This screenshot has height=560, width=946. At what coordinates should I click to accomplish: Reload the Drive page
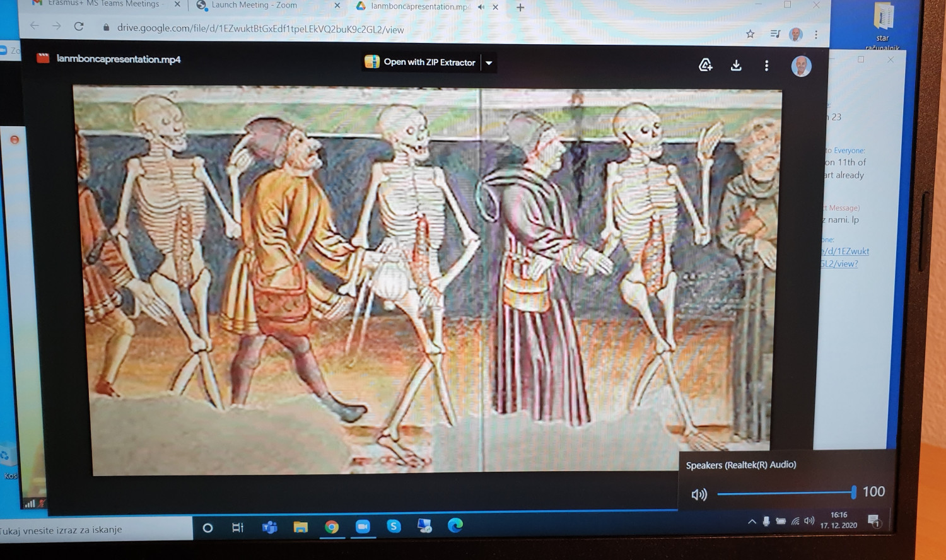click(x=79, y=26)
